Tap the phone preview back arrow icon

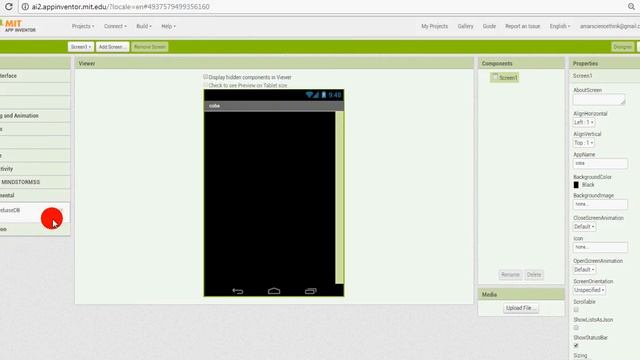tap(238, 291)
